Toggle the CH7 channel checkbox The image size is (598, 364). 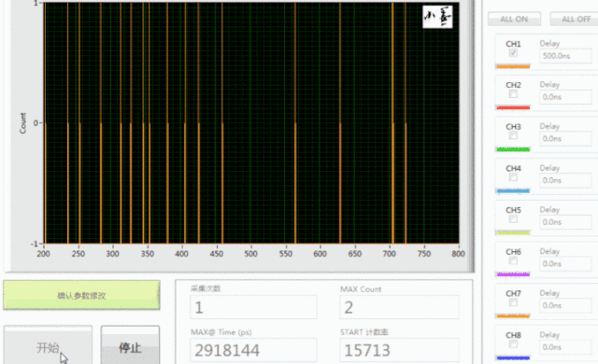pos(513,302)
